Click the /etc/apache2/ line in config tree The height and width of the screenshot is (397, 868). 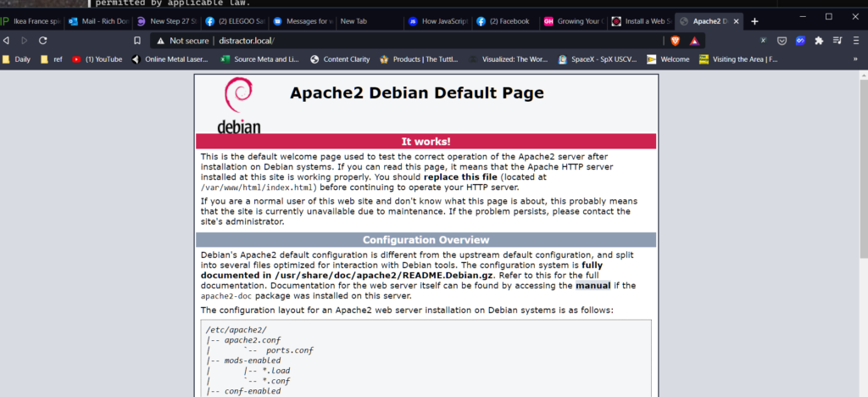click(x=236, y=329)
